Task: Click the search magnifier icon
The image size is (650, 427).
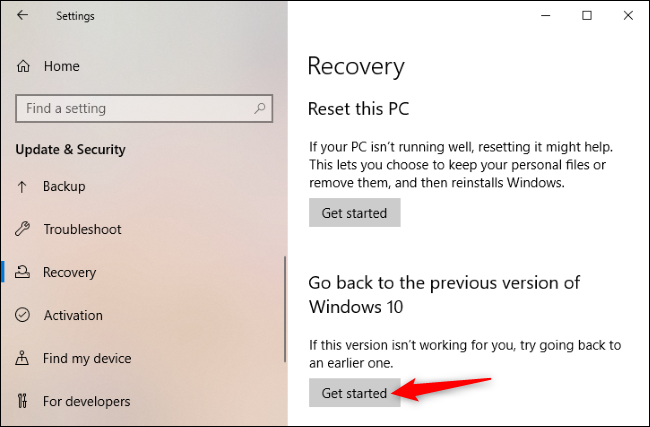Action: tap(261, 108)
